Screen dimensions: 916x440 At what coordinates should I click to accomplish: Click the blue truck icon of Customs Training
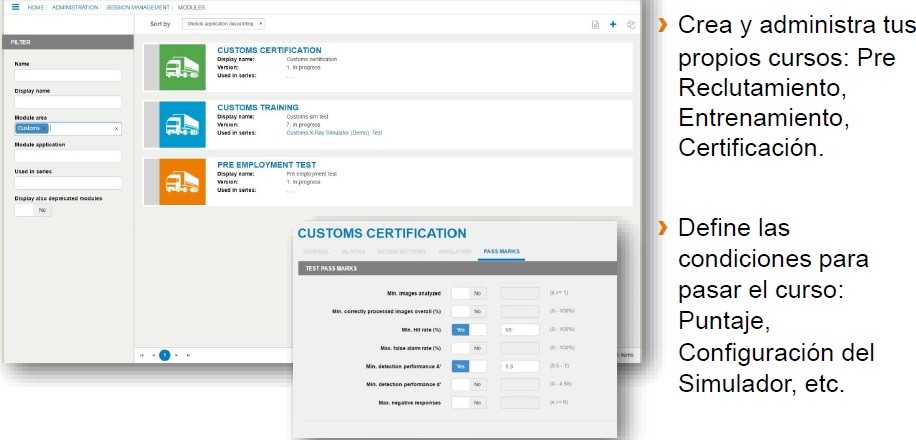click(182, 124)
